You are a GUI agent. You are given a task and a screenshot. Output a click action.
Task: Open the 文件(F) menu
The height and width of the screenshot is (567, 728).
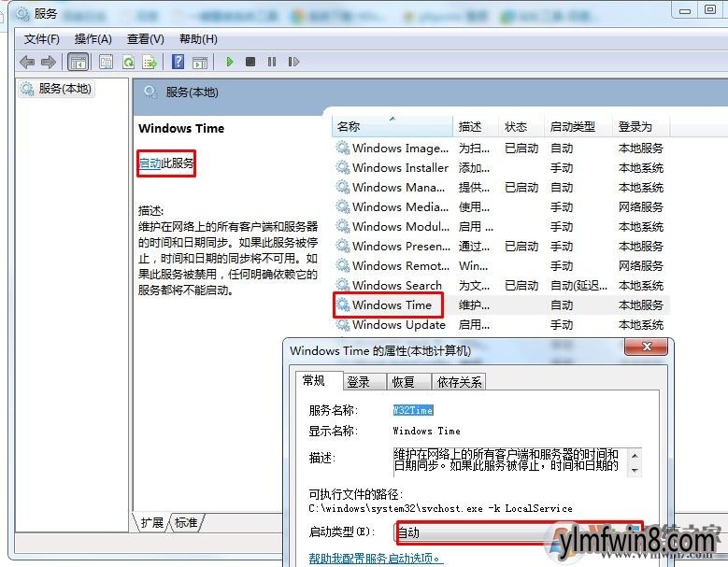coord(42,39)
